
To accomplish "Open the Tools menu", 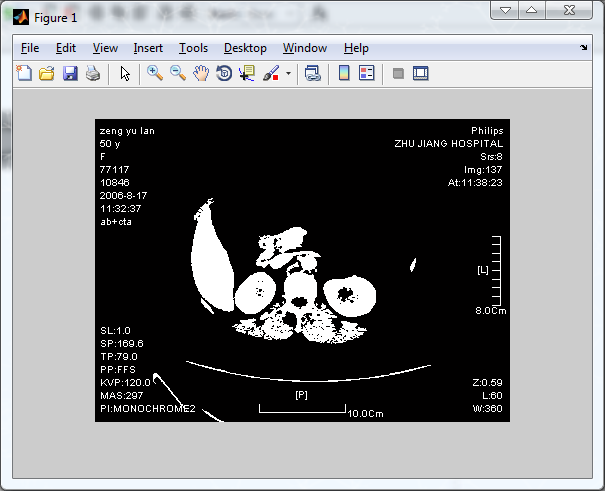I will [193, 48].
